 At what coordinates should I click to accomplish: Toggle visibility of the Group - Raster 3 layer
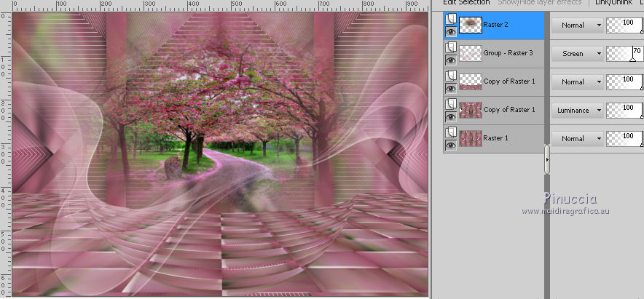click(x=451, y=60)
